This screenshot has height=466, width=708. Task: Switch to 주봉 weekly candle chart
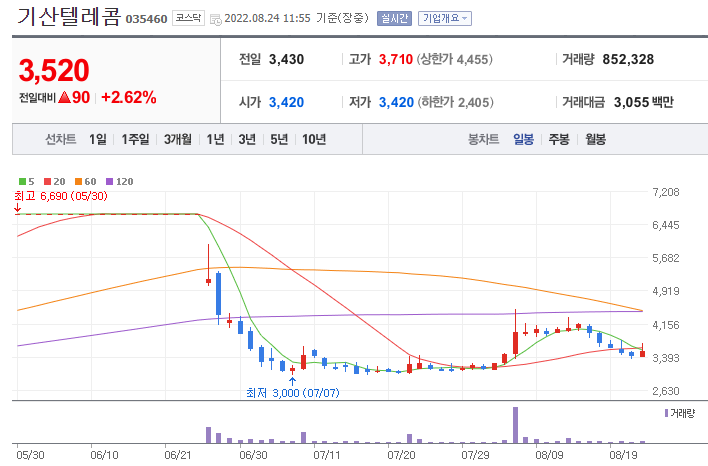tap(559, 139)
